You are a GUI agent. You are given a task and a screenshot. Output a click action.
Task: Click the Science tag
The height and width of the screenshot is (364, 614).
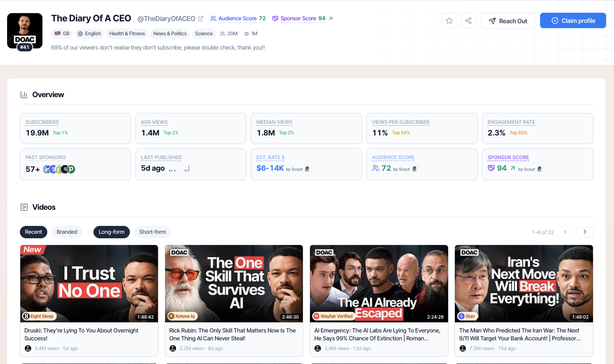point(204,34)
